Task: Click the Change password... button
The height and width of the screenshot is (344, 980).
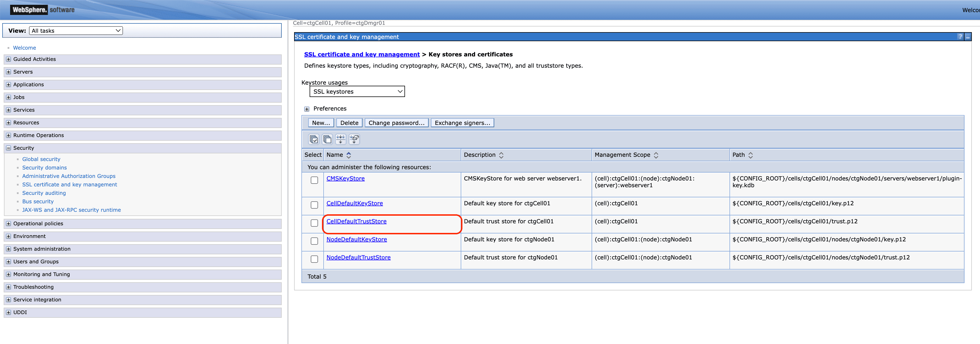Action: [396, 123]
